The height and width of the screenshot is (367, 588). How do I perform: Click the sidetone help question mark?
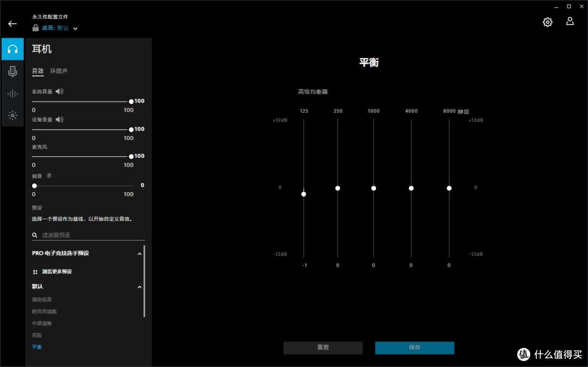pyautogui.click(x=49, y=175)
